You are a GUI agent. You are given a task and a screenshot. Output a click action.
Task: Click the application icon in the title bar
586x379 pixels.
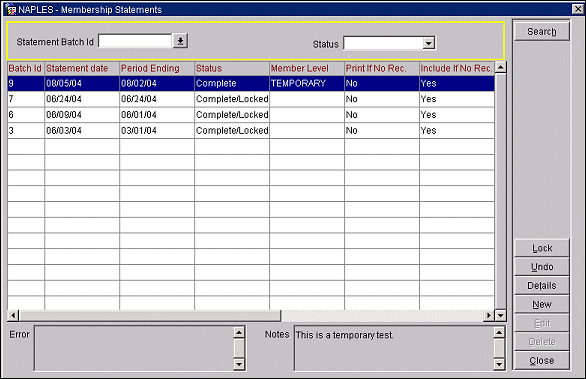point(10,10)
